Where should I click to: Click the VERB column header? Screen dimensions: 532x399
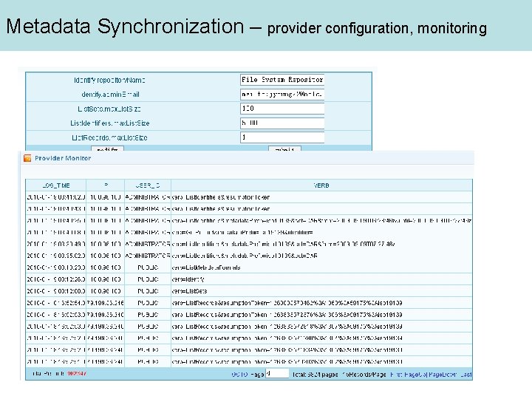point(321,185)
